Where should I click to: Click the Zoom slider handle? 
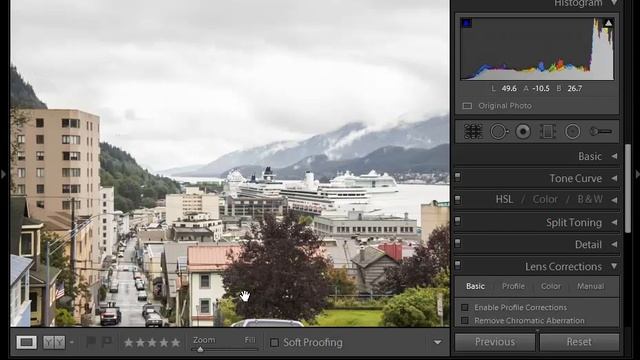200,349
